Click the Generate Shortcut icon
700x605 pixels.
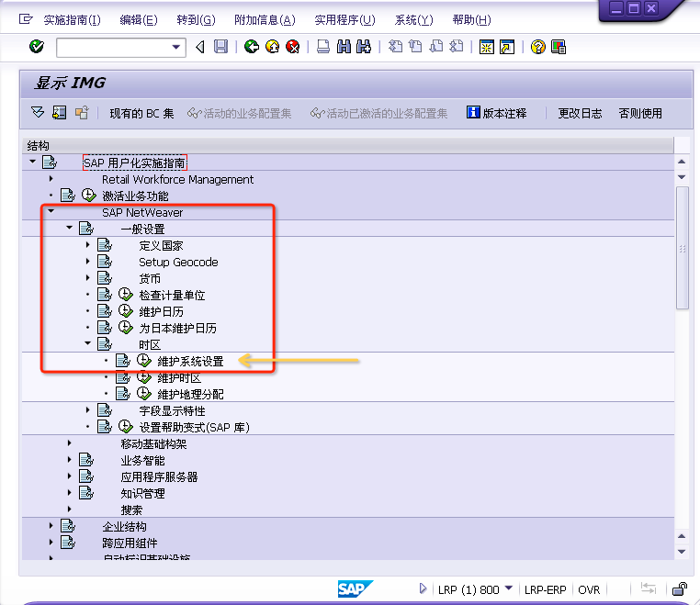pyautogui.click(x=507, y=47)
